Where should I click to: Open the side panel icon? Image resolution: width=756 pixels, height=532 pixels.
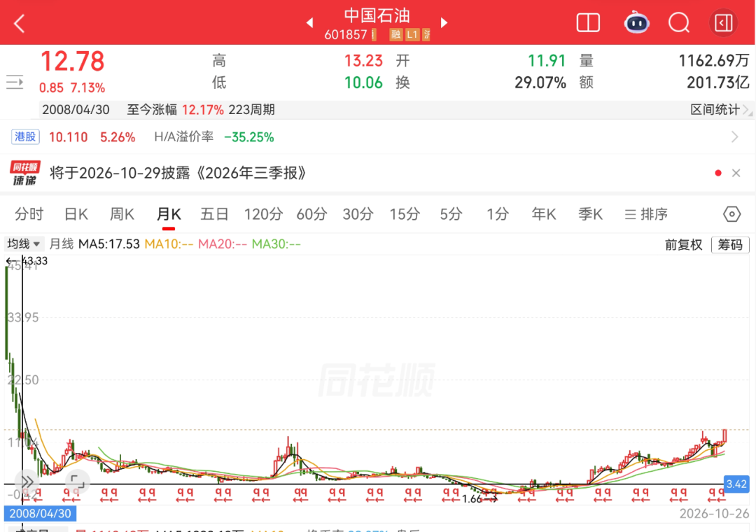point(723,22)
